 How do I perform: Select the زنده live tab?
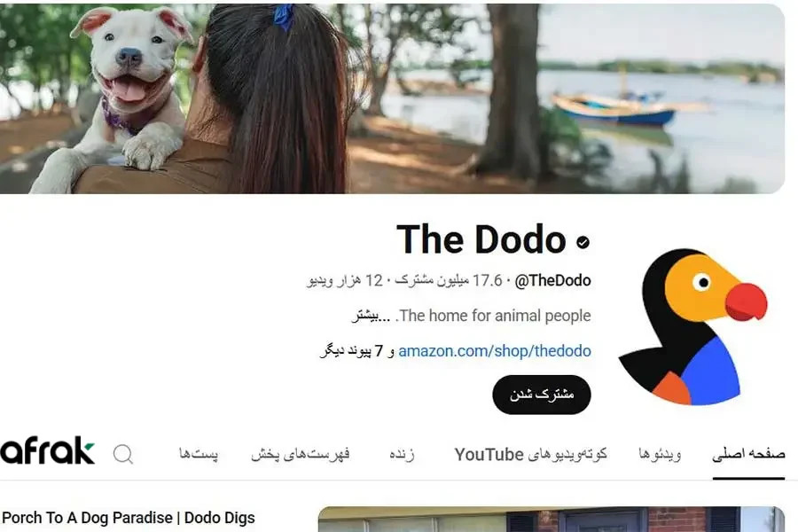402,454
